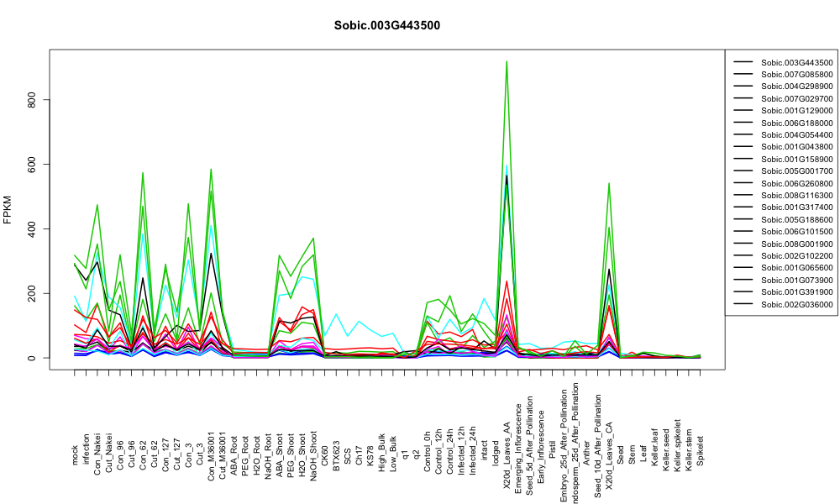The width and height of the screenshot is (840, 504).
Task: Click the 800 y-axis tick label
Action: pos(32,100)
